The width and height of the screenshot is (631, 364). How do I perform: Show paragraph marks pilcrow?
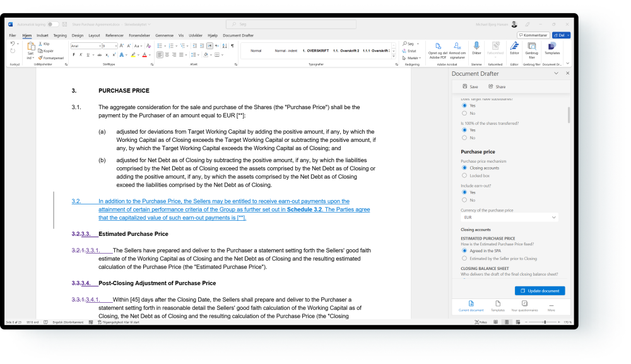point(232,46)
